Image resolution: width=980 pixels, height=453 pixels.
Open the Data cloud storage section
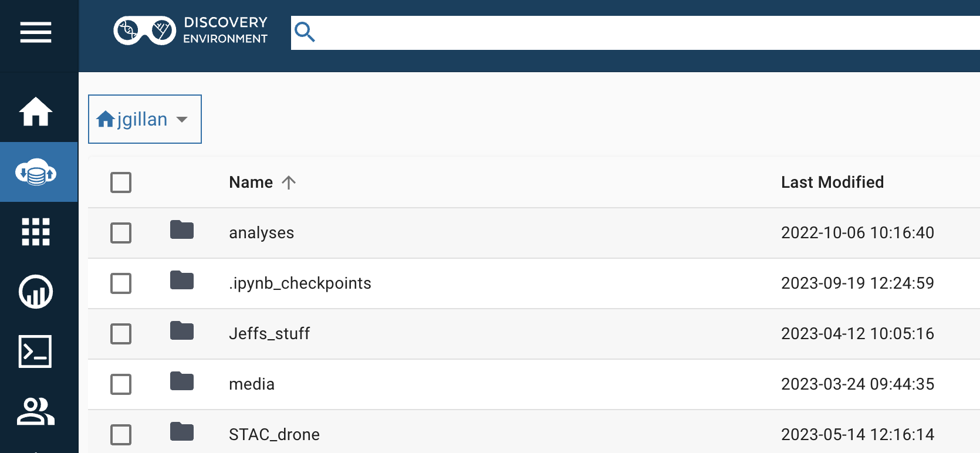[x=36, y=172]
